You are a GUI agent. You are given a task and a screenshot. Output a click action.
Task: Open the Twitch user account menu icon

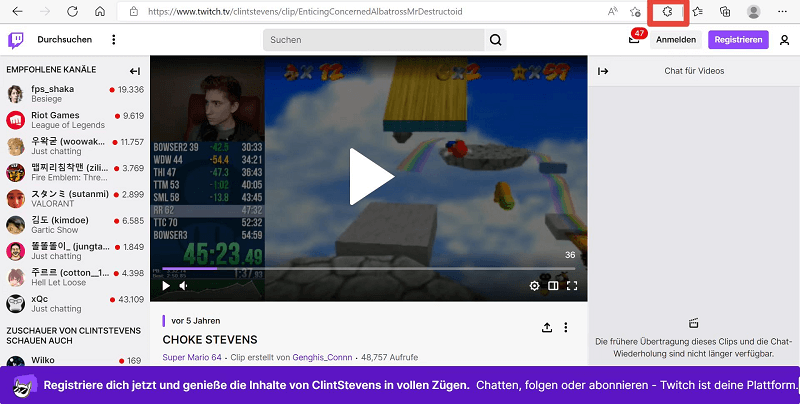tap(785, 40)
